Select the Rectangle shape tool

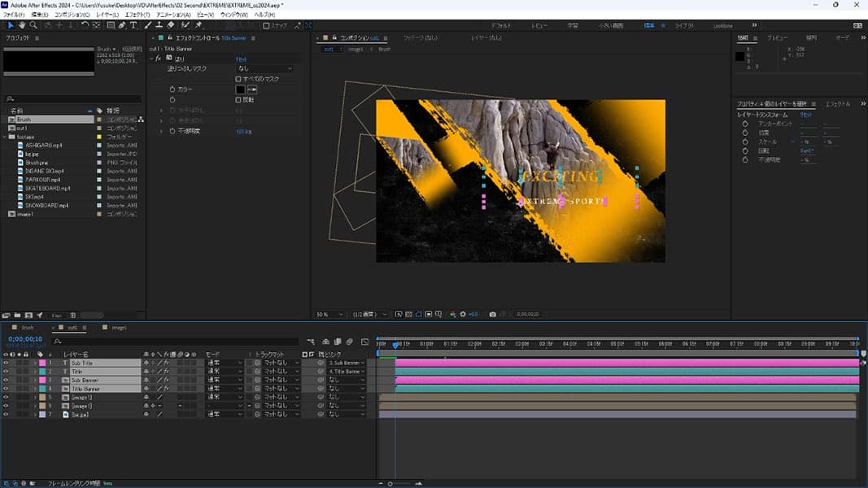111,25
